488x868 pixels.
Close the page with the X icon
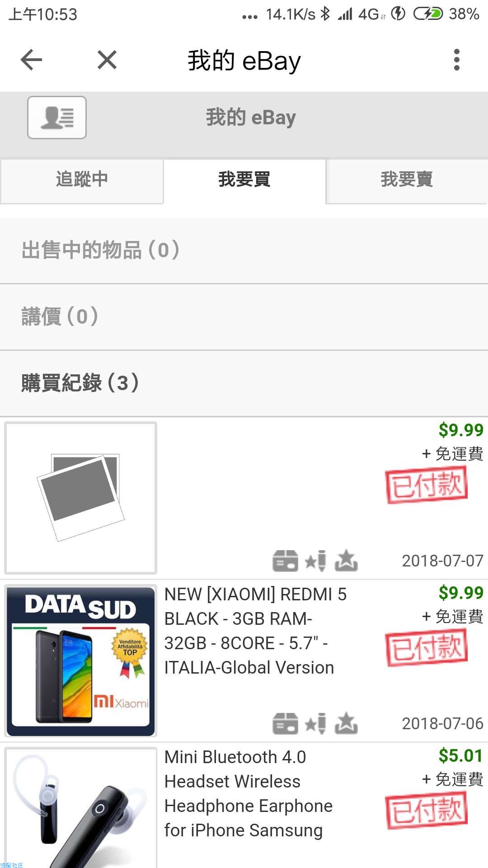point(107,60)
